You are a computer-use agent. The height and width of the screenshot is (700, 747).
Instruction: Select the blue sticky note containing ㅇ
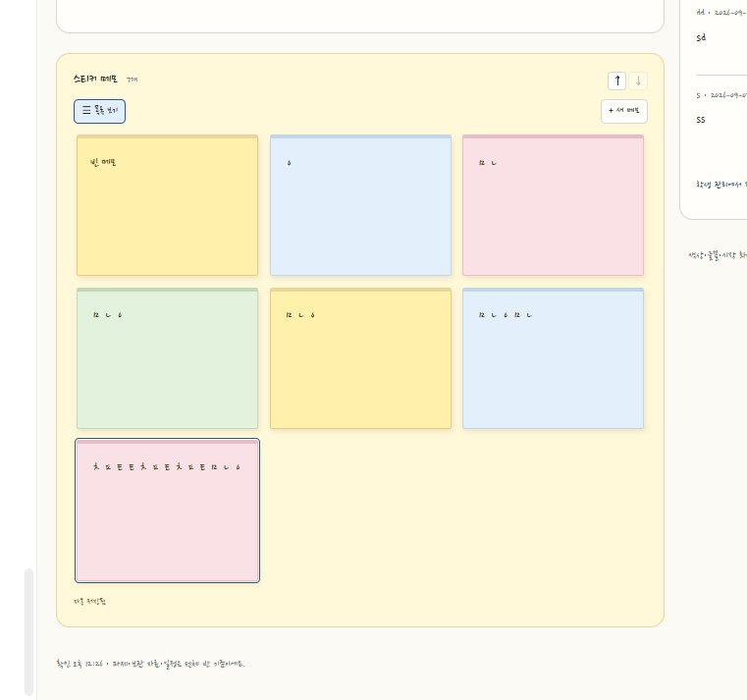click(360, 205)
